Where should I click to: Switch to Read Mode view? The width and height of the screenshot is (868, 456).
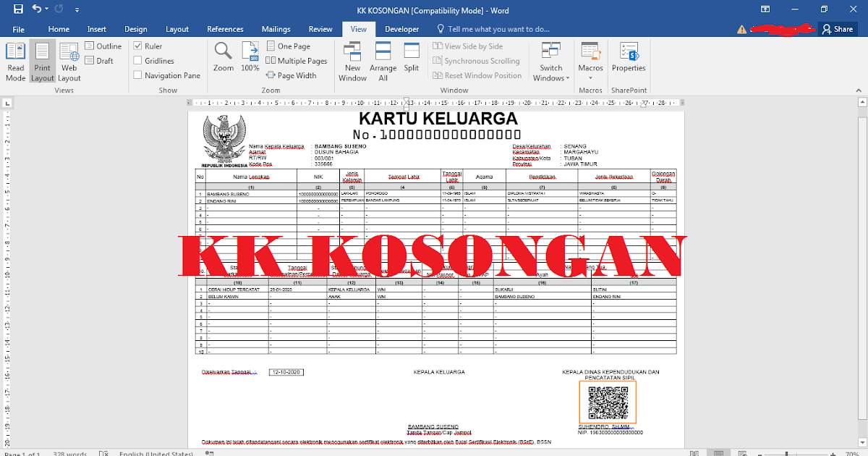coord(15,61)
